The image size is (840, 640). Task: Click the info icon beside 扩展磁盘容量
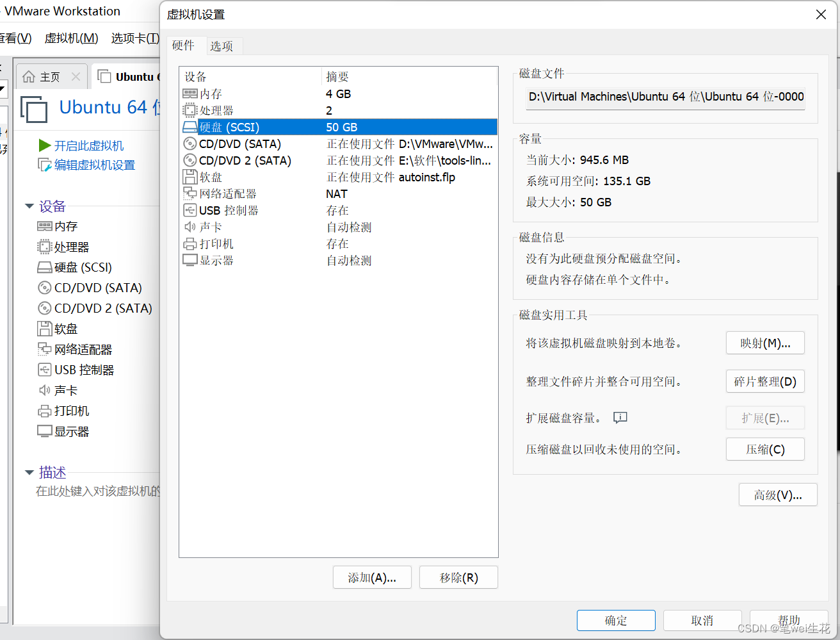pyautogui.click(x=620, y=418)
